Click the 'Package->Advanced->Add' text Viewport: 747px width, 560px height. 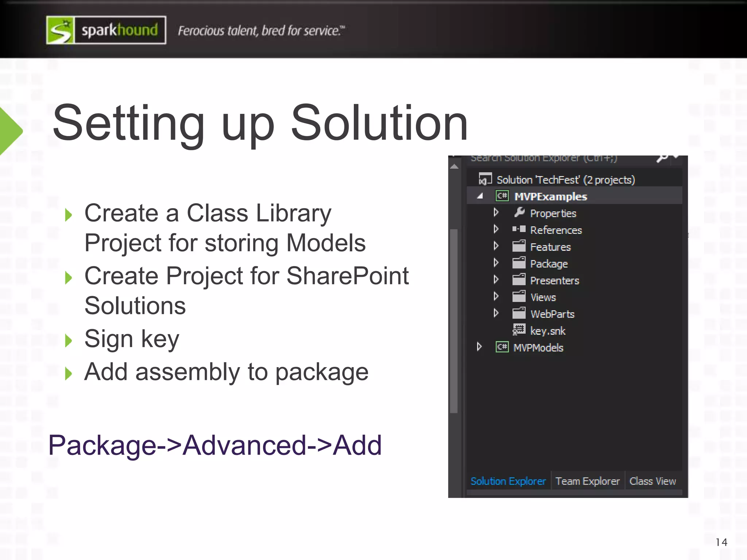[215, 445]
